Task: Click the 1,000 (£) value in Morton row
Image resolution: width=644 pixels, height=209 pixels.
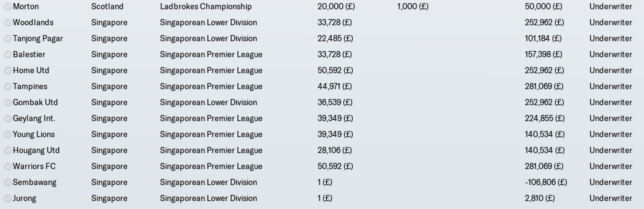Action: click(x=413, y=6)
